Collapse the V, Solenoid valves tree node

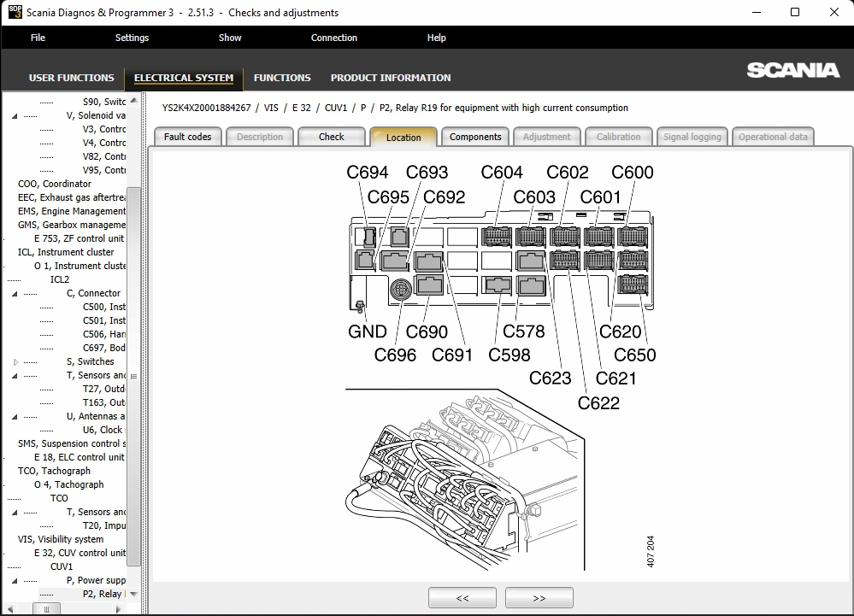click(x=15, y=116)
